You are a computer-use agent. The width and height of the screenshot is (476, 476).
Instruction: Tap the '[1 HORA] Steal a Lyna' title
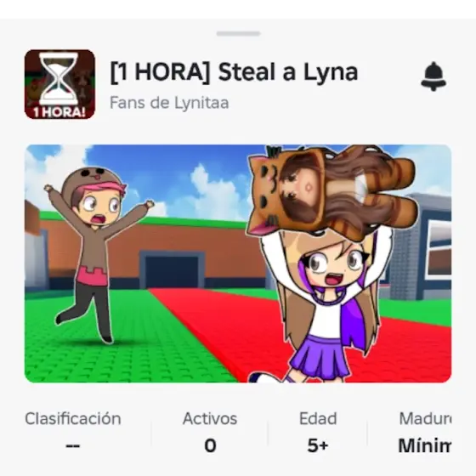[234, 72]
